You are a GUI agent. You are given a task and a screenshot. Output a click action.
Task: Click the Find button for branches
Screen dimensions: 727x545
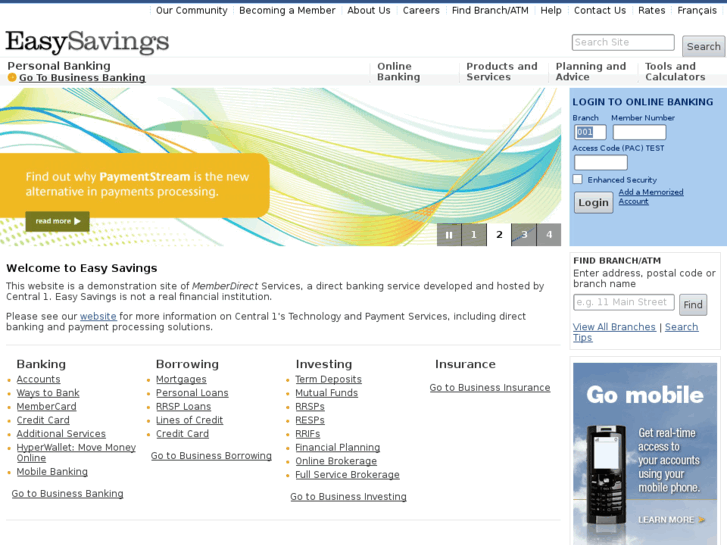click(x=693, y=305)
